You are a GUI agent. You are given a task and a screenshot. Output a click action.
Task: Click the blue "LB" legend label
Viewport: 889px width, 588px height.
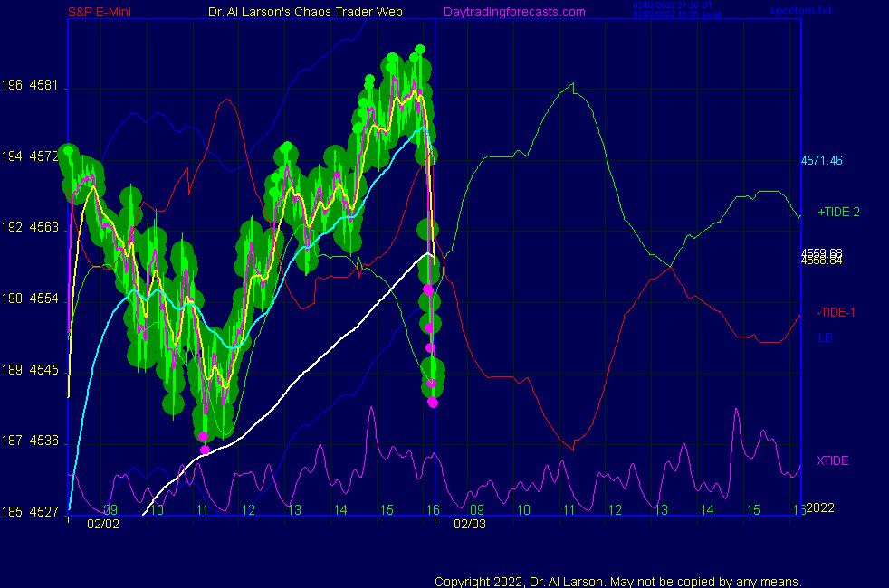point(825,337)
